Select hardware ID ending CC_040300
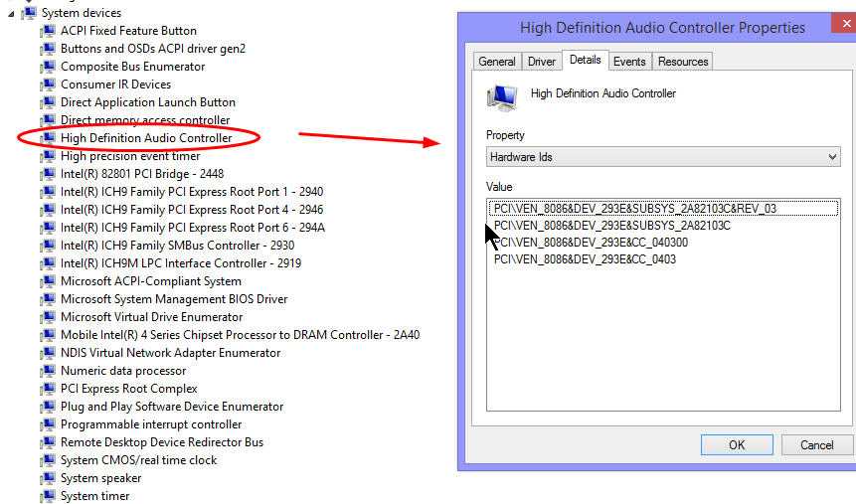Viewport: 856px width, 504px height. click(x=591, y=243)
